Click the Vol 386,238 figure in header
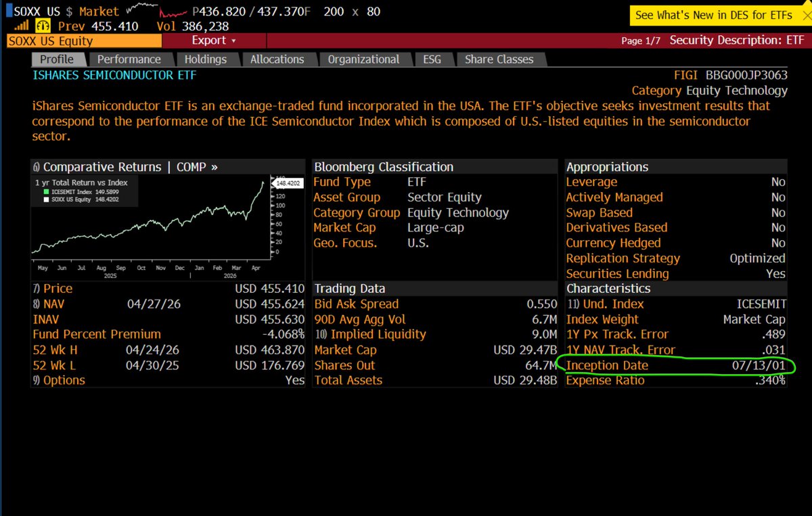 tap(192, 26)
